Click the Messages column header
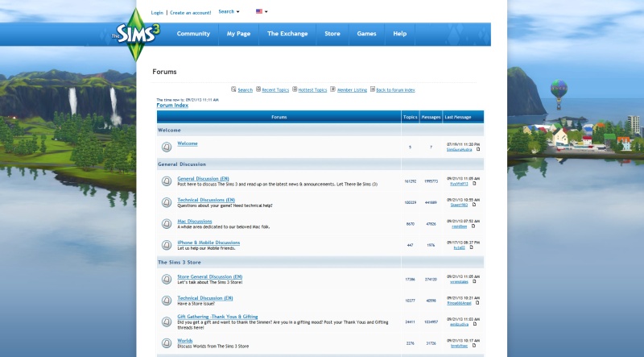The height and width of the screenshot is (357, 644). click(431, 117)
